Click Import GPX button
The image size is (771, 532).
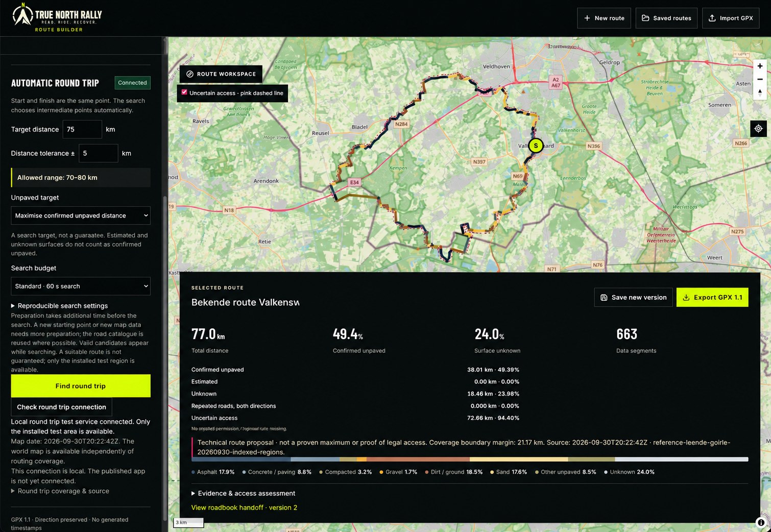coord(731,18)
